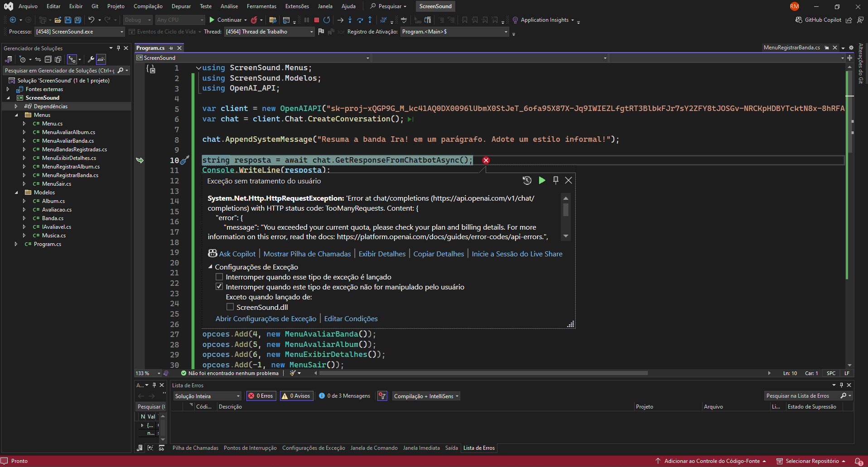Click the Undo arrow icon

tap(91, 20)
